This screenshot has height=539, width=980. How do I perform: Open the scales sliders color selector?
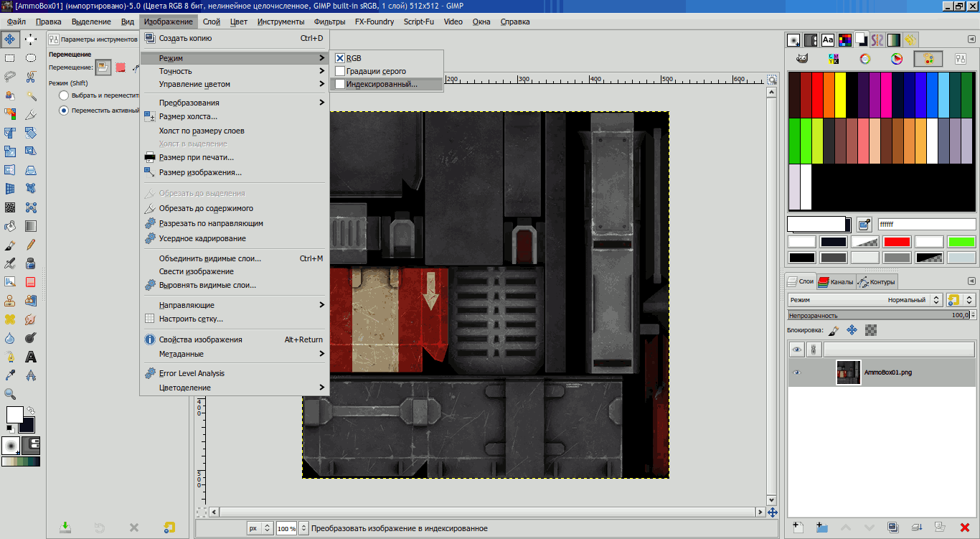960,59
